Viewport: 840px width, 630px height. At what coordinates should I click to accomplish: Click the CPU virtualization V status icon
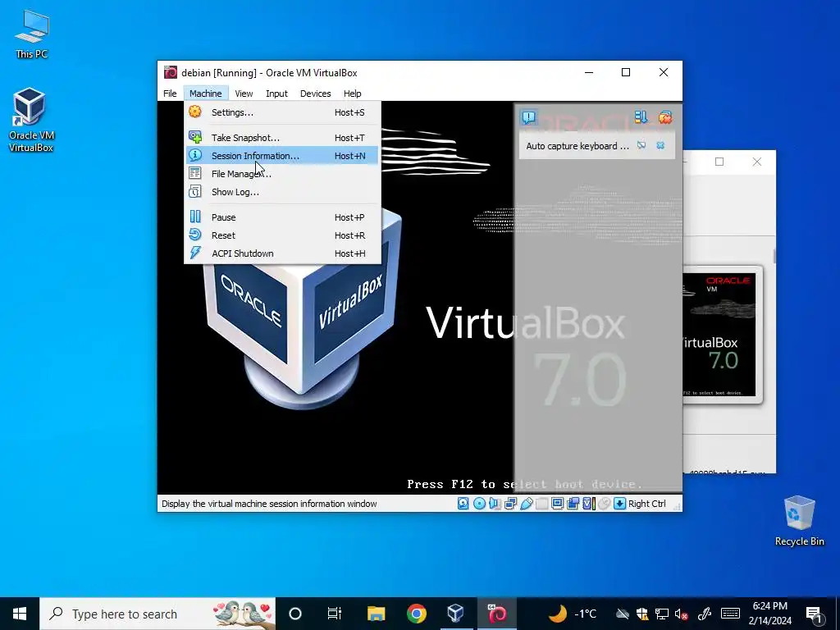pos(589,504)
